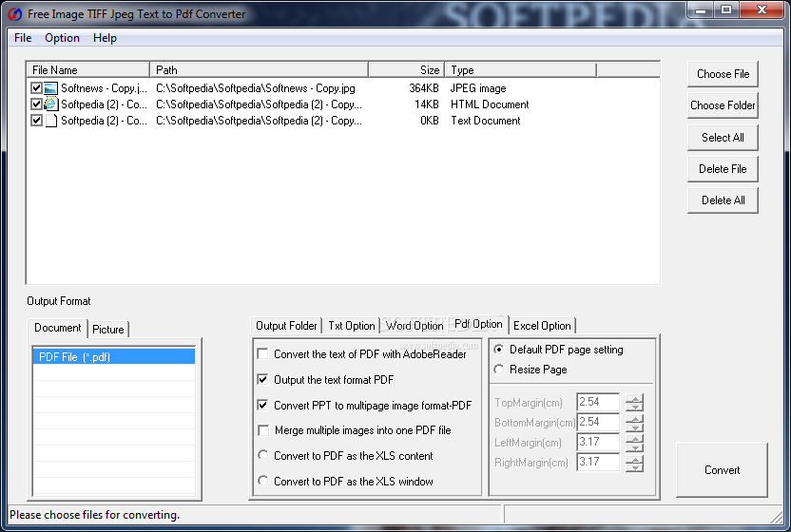Click the Choose File button
Screen dimensions: 791x532
pyautogui.click(x=723, y=74)
